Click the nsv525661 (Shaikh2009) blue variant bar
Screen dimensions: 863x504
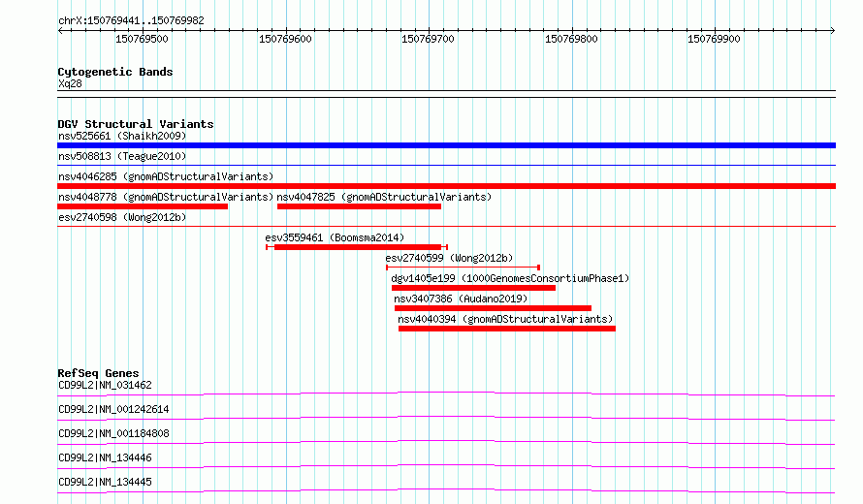tap(446, 145)
